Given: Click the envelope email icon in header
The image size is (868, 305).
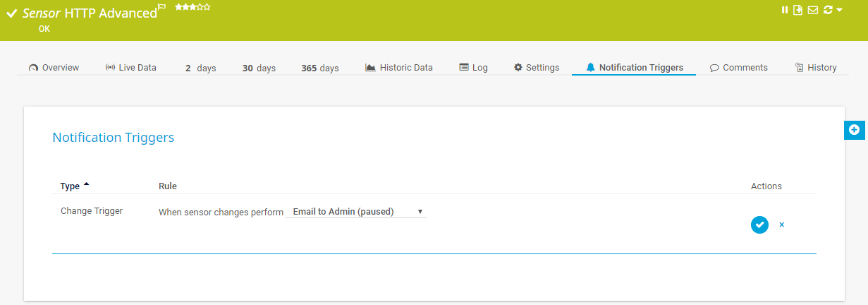Looking at the screenshot, I should coord(812,10).
